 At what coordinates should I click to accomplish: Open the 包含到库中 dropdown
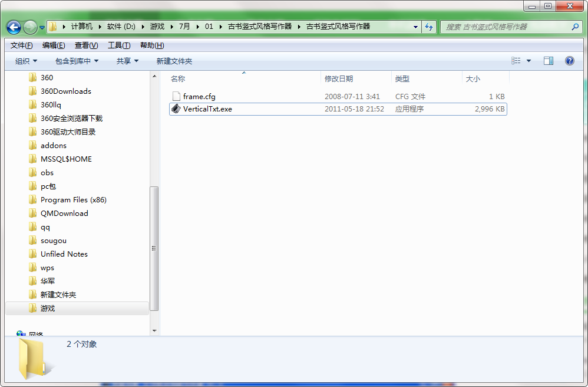tap(77, 61)
